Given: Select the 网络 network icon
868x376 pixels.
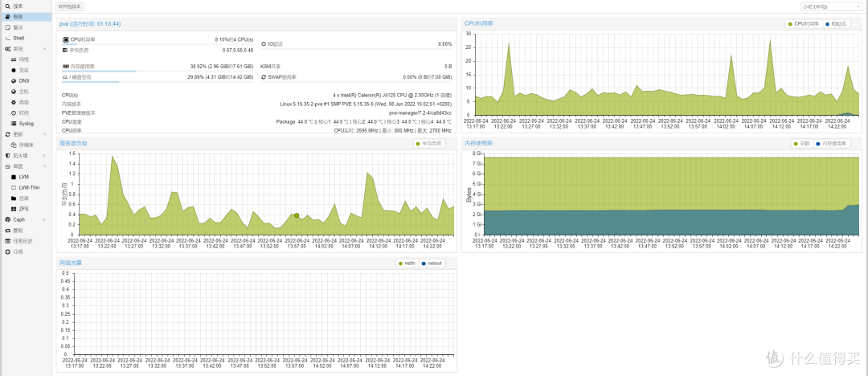Looking at the screenshot, I should click(x=14, y=59).
